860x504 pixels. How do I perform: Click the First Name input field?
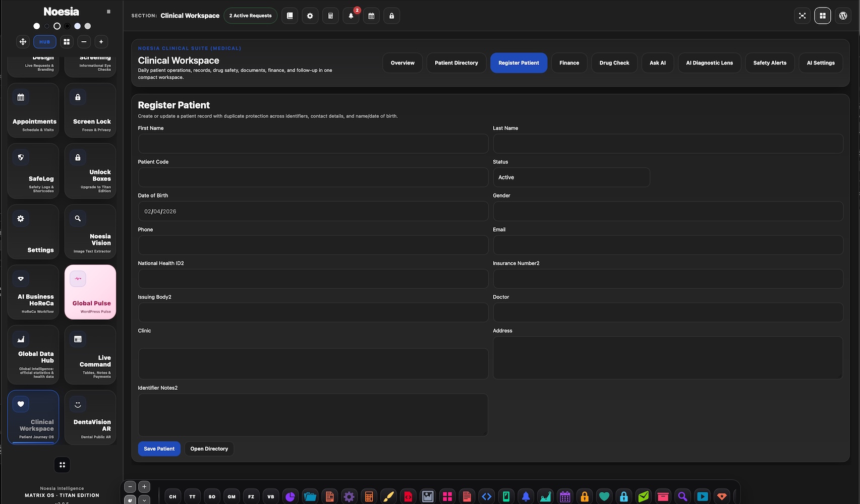click(313, 144)
